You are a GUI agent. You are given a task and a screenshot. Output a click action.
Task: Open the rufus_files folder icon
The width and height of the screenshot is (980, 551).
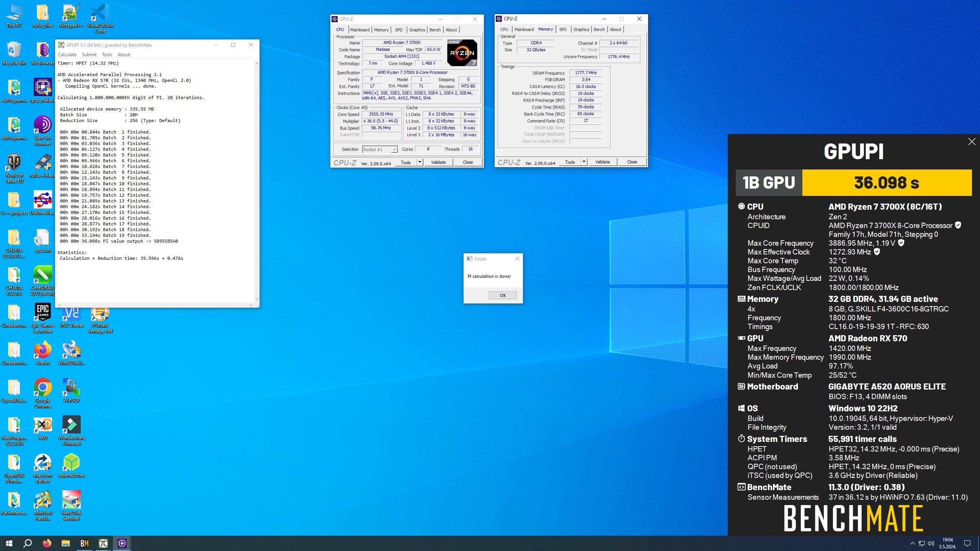(42, 16)
